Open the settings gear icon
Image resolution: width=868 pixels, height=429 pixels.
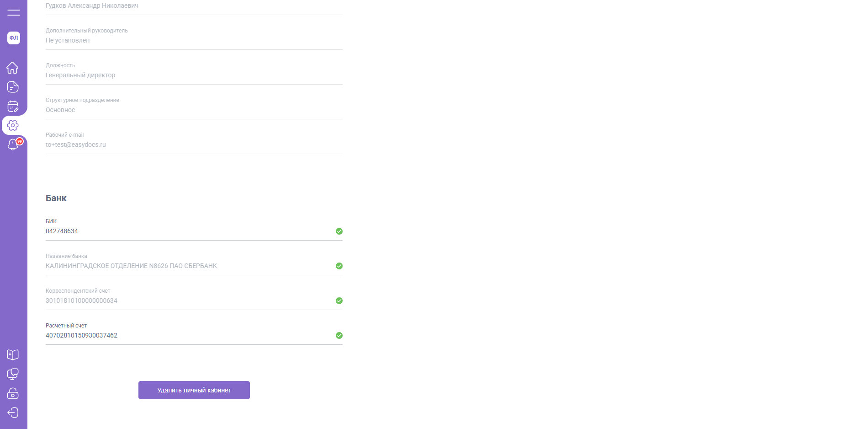click(13, 125)
